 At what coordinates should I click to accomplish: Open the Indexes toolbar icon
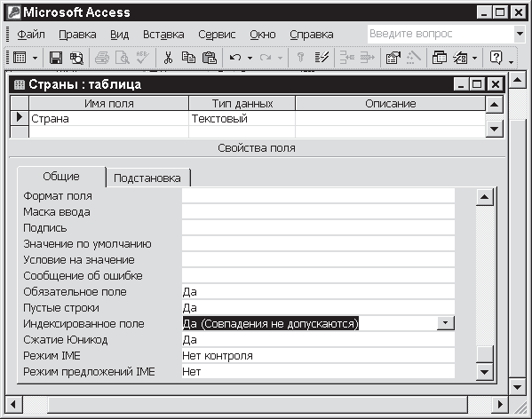point(322,58)
